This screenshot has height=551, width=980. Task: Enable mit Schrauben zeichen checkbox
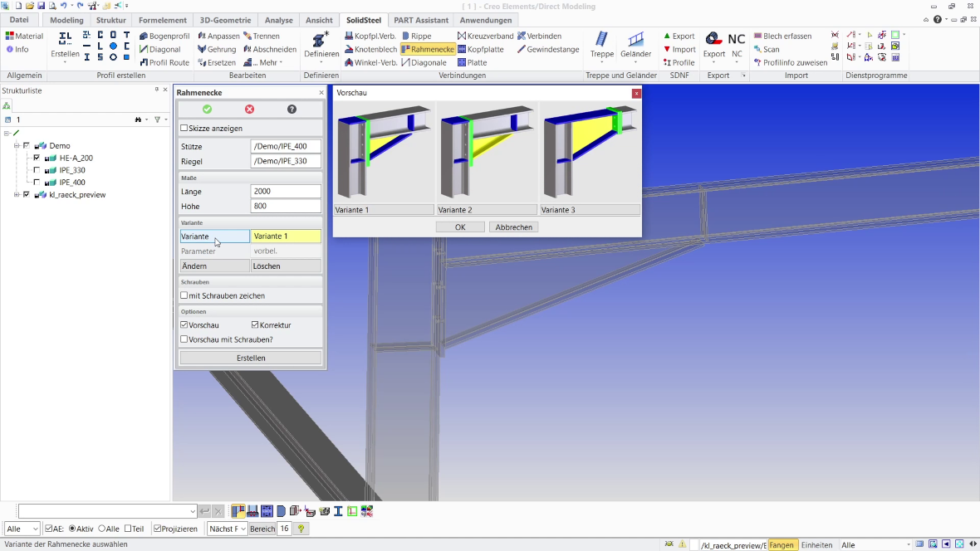pos(184,295)
